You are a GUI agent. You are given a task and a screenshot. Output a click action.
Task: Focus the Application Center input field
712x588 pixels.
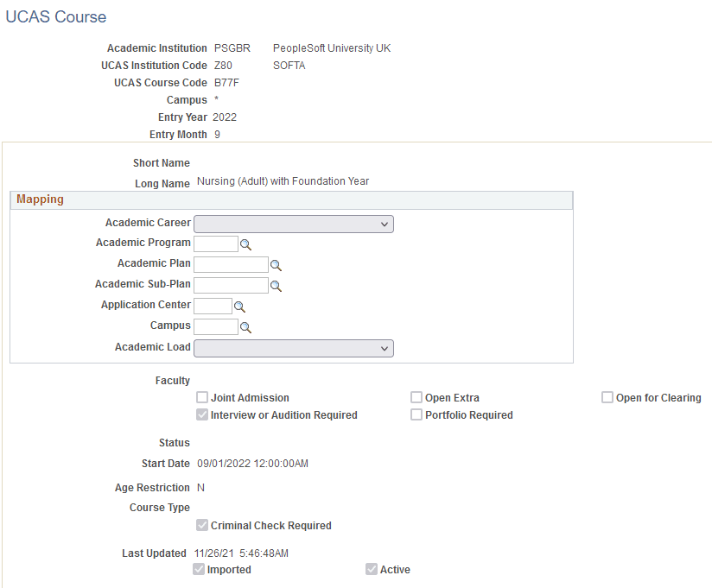click(x=213, y=307)
